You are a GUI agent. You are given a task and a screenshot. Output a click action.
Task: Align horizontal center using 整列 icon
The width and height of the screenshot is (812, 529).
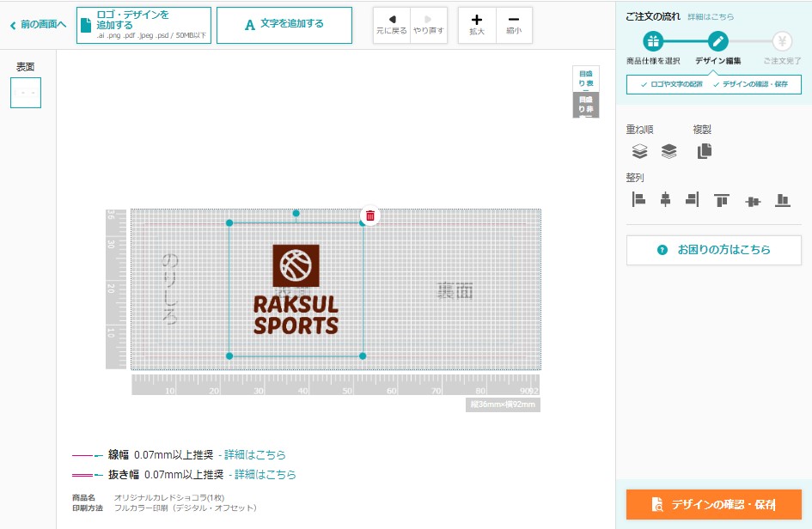point(665,199)
